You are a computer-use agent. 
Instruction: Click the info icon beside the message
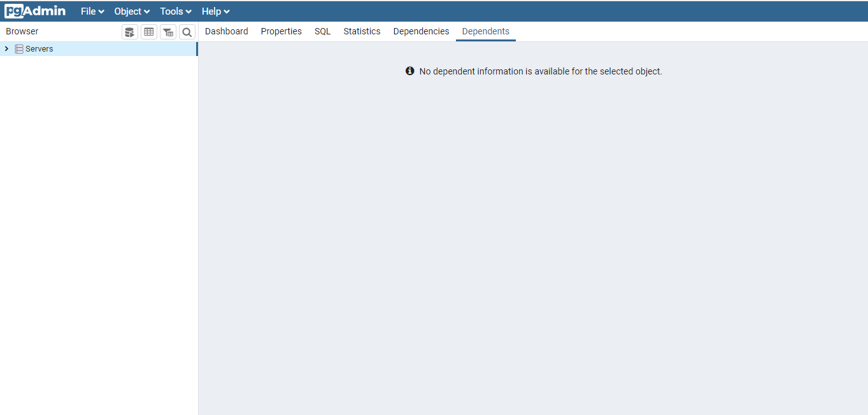[x=410, y=71]
